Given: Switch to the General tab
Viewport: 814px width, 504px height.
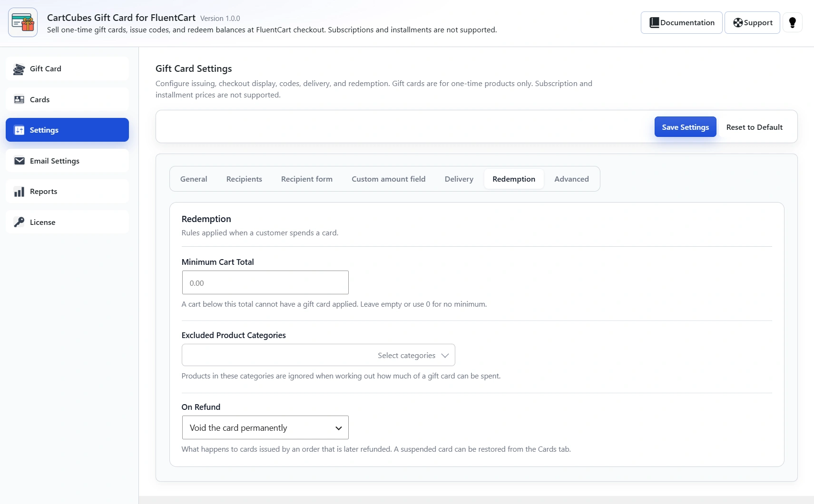Looking at the screenshot, I should [x=194, y=179].
